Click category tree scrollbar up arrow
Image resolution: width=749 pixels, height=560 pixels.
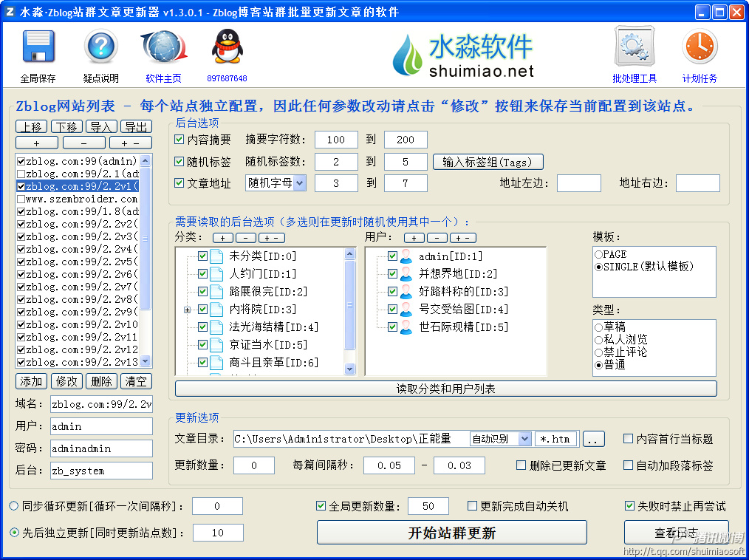(x=350, y=253)
